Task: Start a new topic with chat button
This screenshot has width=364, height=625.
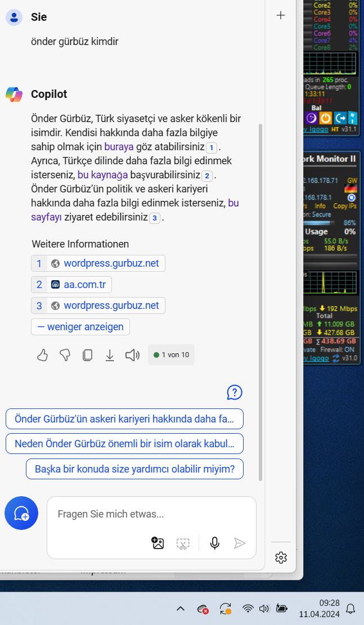Action: click(x=21, y=513)
